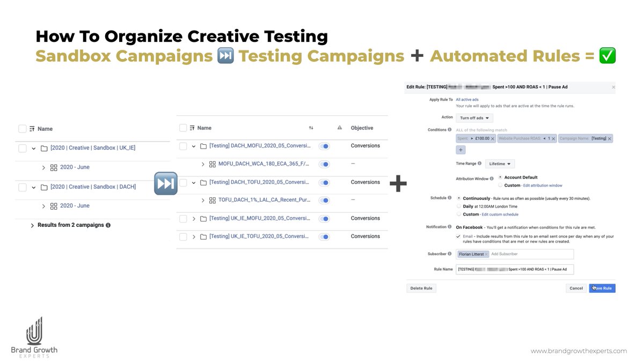Expand 2020 - June under Sandbox DACH
Viewport: 644px width, 363px height.
tap(43, 206)
